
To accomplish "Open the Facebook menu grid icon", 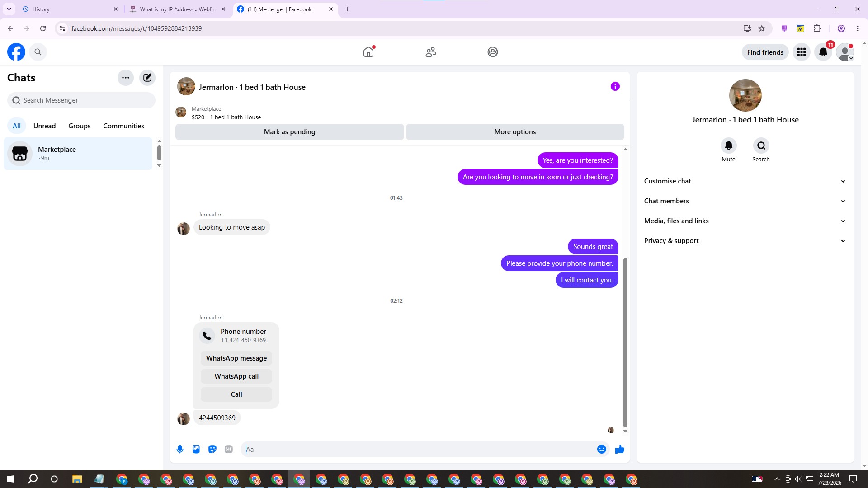I will [x=802, y=52].
